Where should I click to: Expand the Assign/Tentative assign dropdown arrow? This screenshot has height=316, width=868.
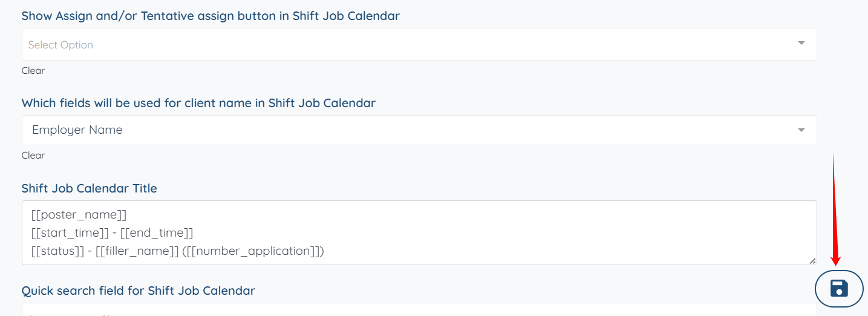[801, 44]
